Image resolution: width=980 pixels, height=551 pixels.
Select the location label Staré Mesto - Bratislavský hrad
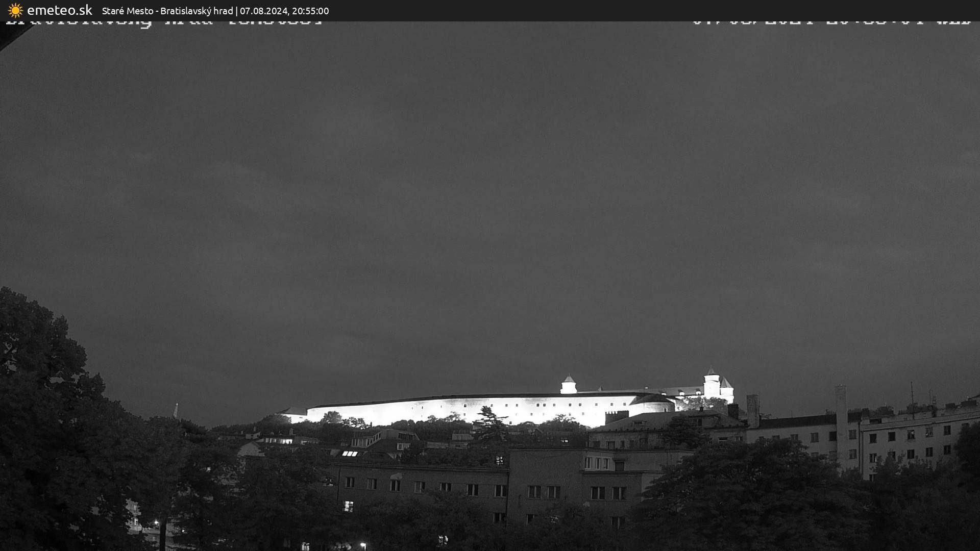click(x=168, y=11)
